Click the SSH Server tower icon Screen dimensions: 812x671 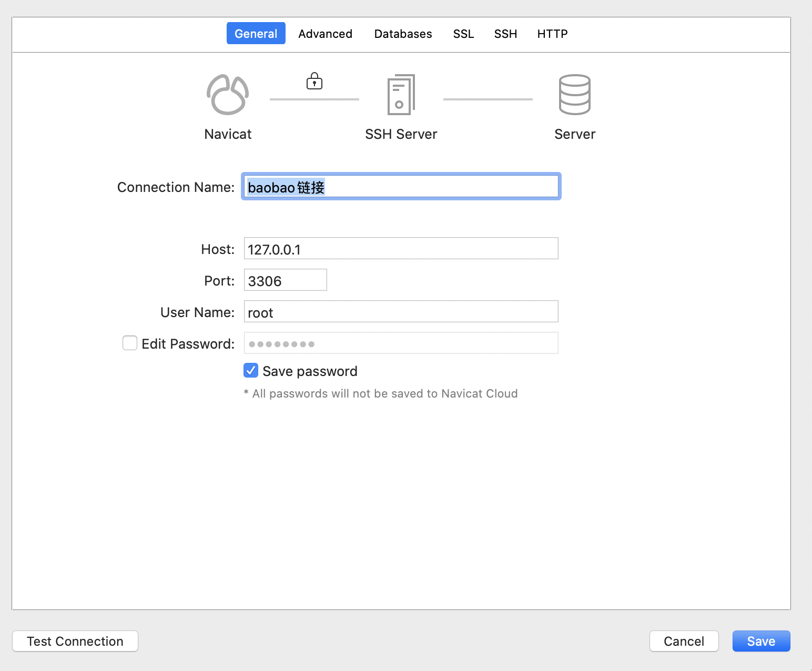[401, 95]
